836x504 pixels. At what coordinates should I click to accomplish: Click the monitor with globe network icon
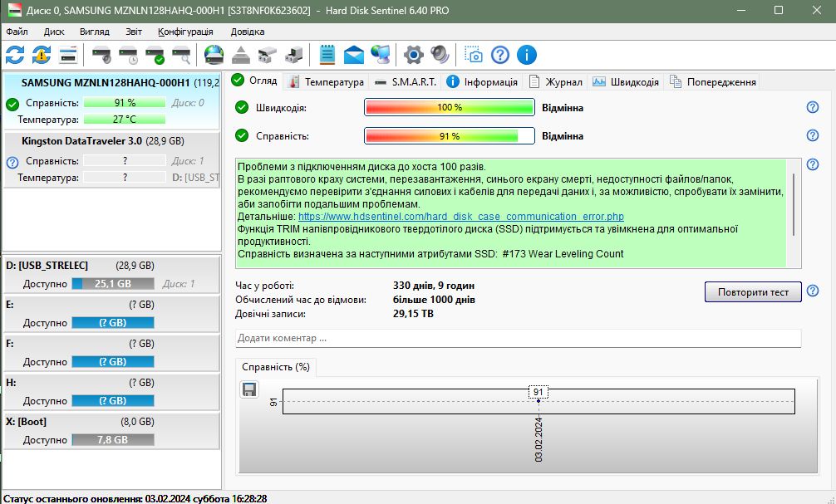pyautogui.click(x=381, y=55)
